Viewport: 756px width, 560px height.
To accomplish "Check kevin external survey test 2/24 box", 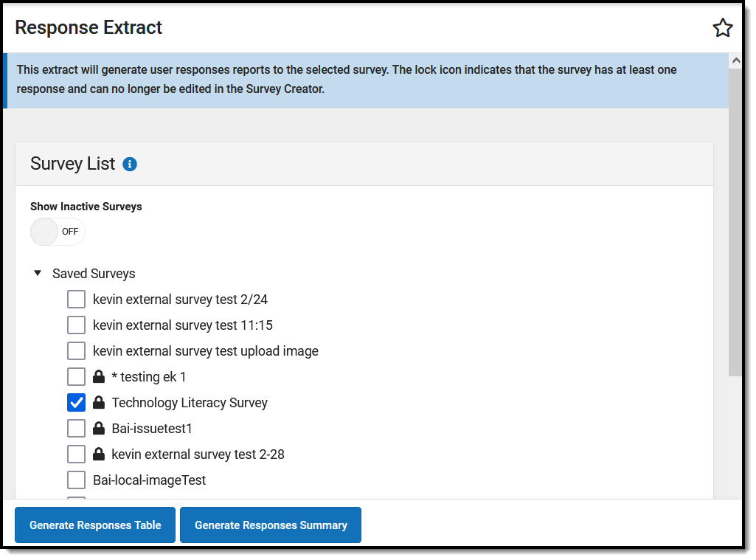I will pos(76,300).
